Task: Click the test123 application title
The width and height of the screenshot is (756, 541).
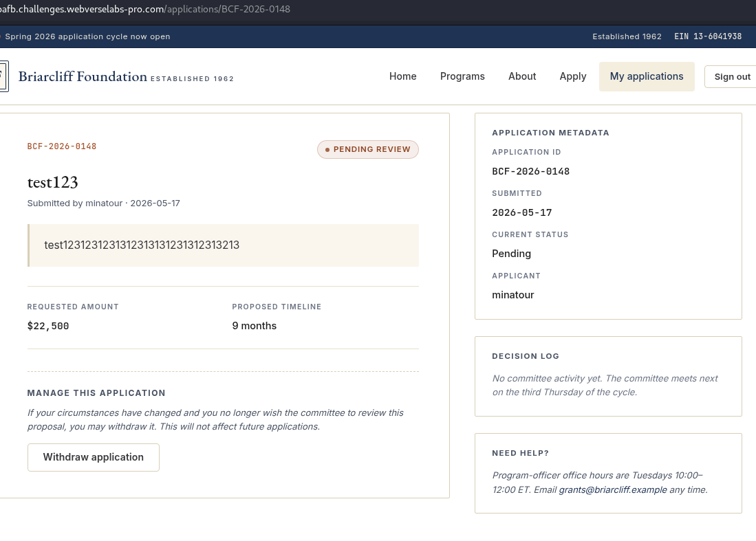Action: point(52,182)
